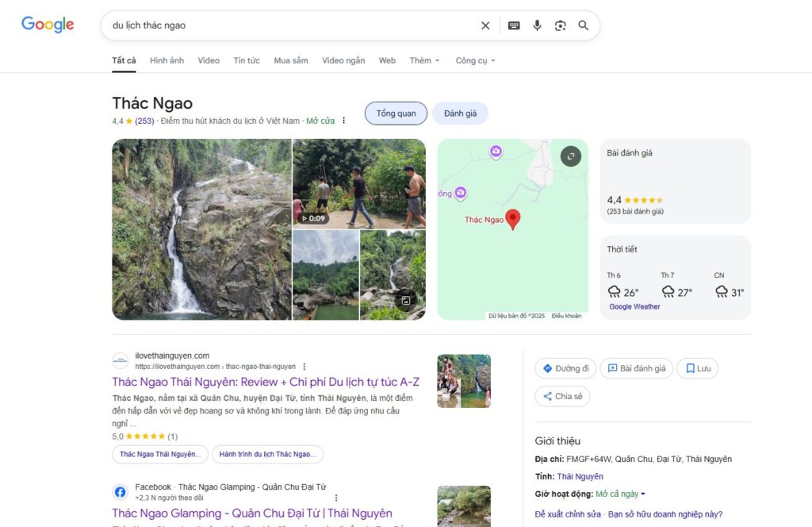The image size is (812, 527).
Task: Open the Thác Ngao Thái Nguyên review link
Action: pyautogui.click(x=266, y=382)
